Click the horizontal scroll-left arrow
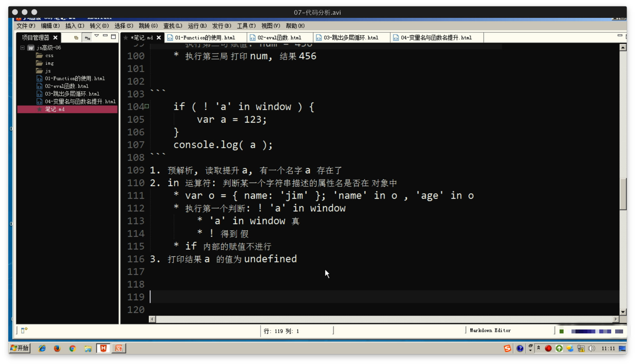The width and height of the screenshot is (635, 364). 152,319
